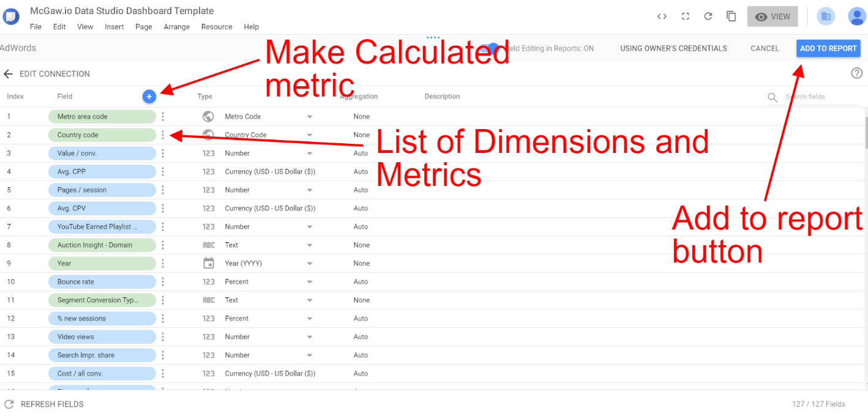The width and height of the screenshot is (868, 416).
Task: Open options menu for Avg. CPP
Action: click(x=163, y=171)
